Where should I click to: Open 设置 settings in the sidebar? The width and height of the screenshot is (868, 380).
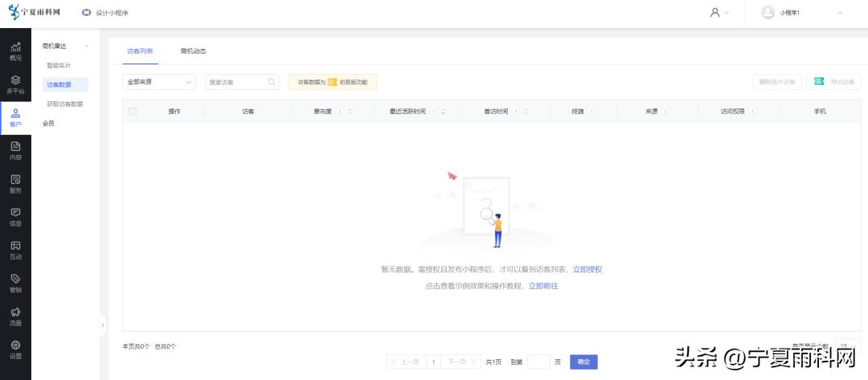pos(15,349)
